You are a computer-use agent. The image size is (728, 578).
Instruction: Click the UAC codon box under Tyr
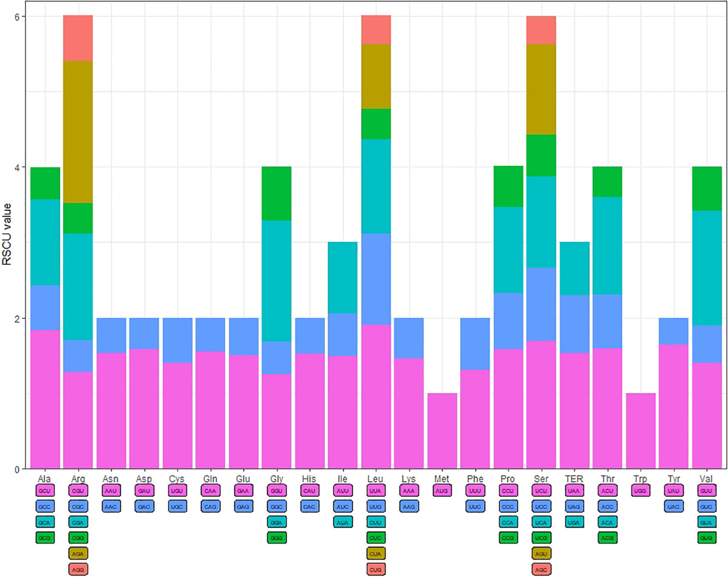tap(674, 507)
